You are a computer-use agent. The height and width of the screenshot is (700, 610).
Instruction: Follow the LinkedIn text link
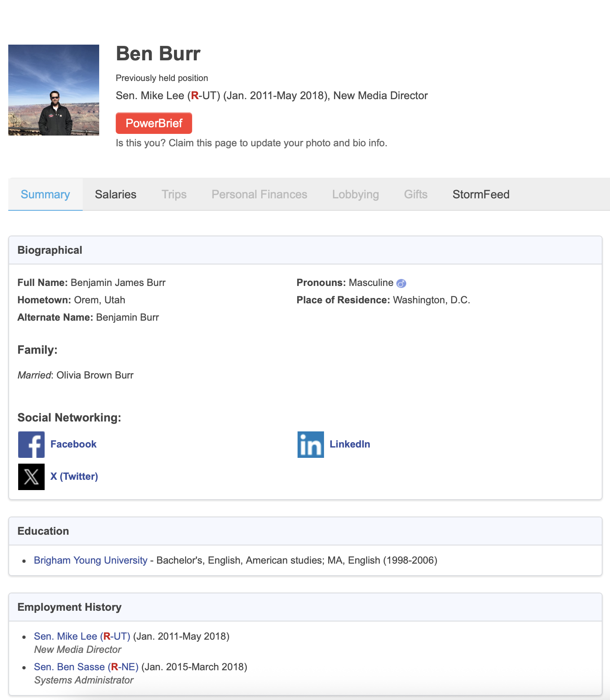[350, 444]
